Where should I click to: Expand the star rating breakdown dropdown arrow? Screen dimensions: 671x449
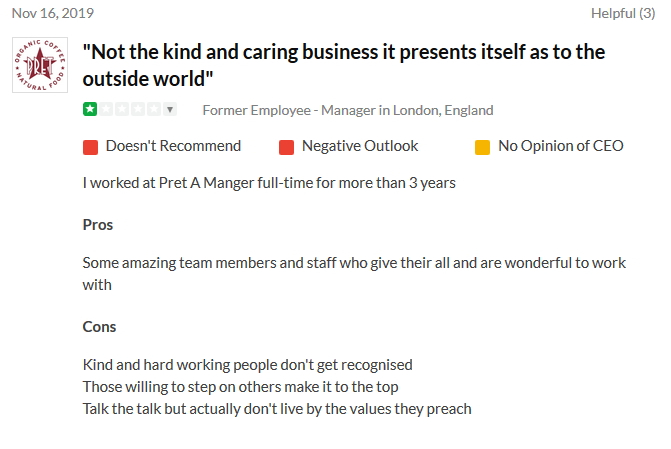coord(170,109)
